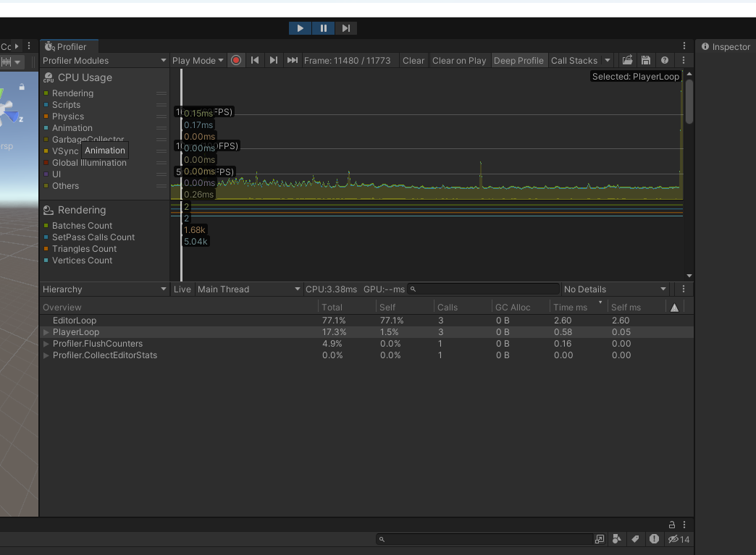This screenshot has height=555, width=756.
Task: Open Profiler help documentation
Action: coord(664,60)
